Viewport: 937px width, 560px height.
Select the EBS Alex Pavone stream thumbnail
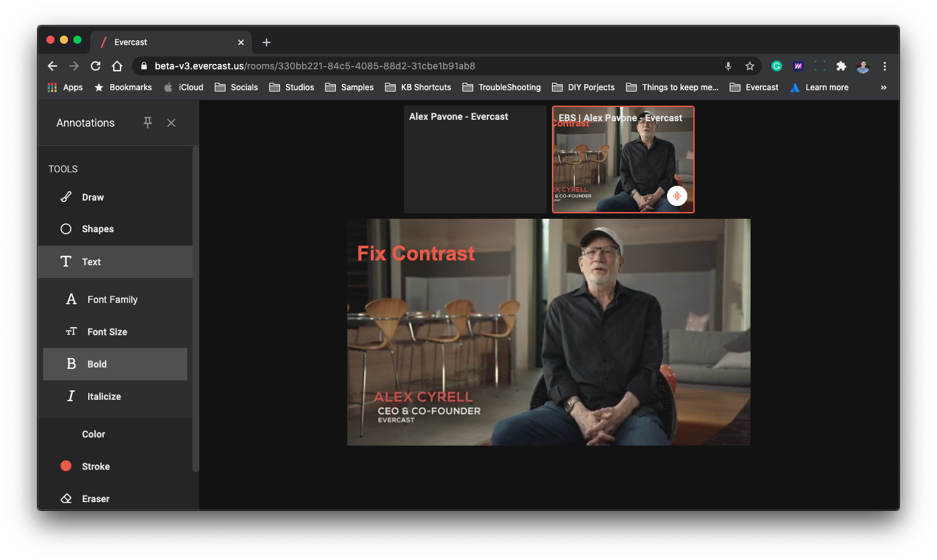click(623, 160)
